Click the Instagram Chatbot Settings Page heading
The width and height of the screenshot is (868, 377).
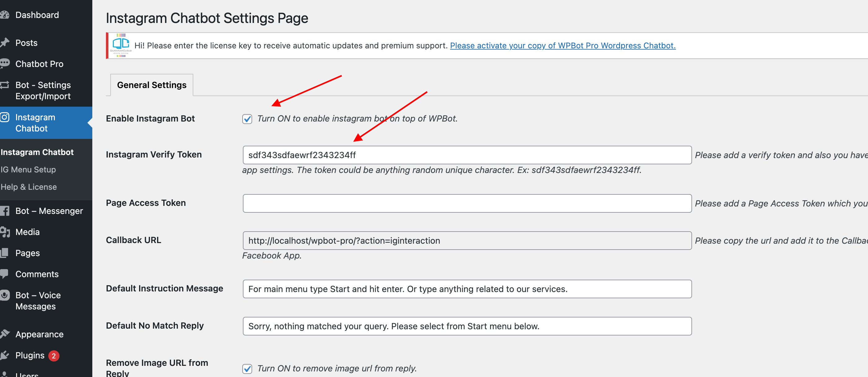click(207, 18)
